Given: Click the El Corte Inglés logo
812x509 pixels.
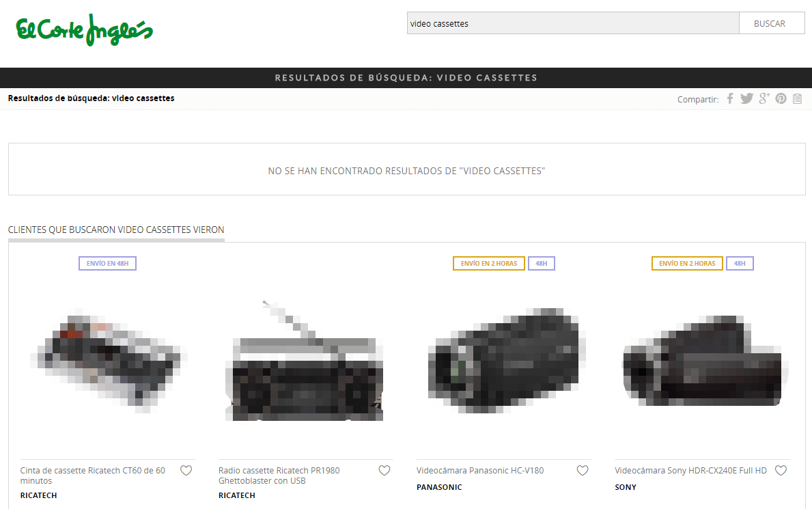Looking at the screenshot, I should click(85, 30).
